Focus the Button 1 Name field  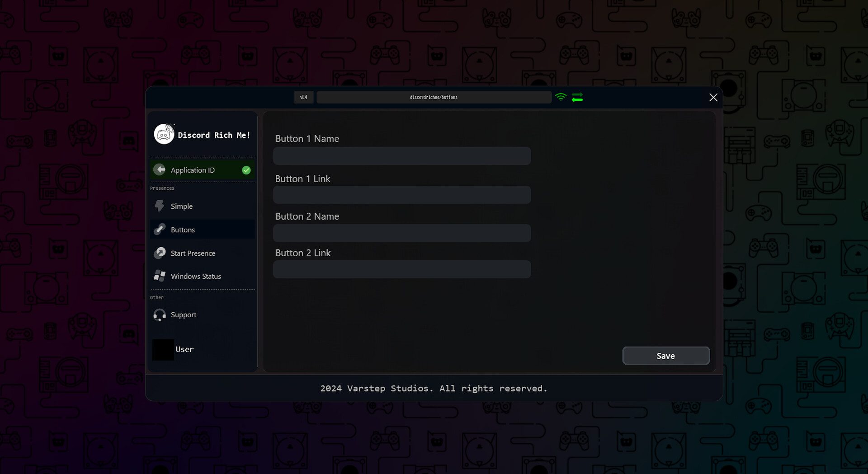click(x=402, y=156)
